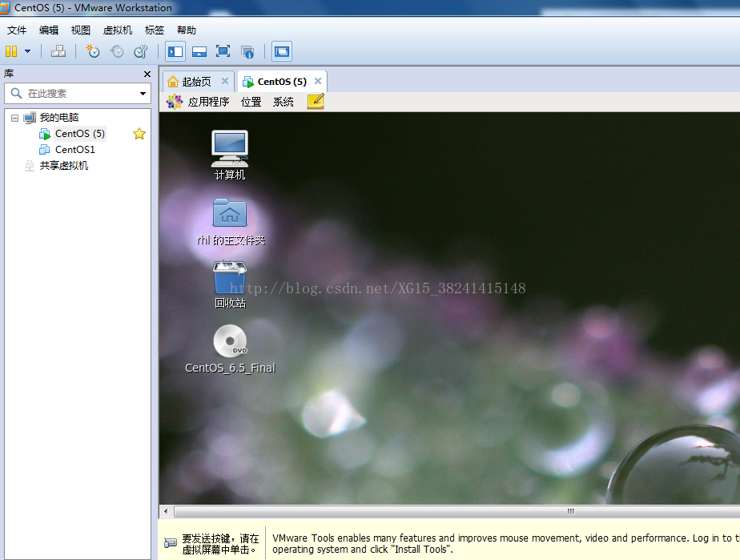Select 我的电脑 in the library tree
740x560 pixels.
59,118
